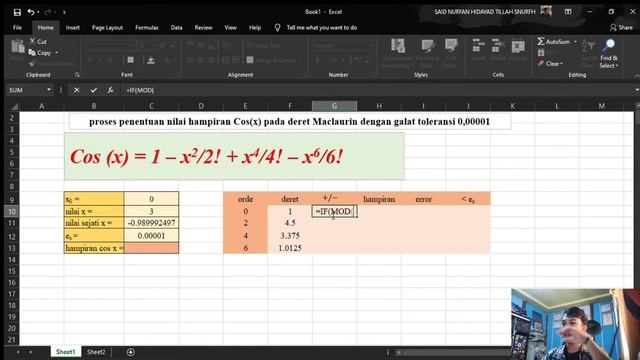
Task: Add a new sheet with plus icon
Action: tap(131, 352)
